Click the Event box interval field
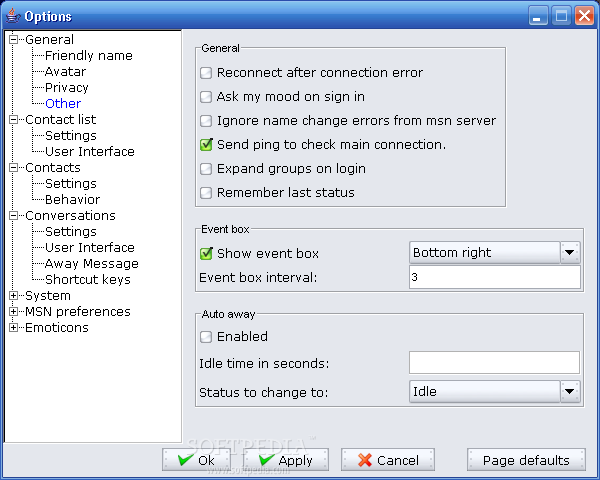600x480 pixels. pyautogui.click(x=495, y=277)
